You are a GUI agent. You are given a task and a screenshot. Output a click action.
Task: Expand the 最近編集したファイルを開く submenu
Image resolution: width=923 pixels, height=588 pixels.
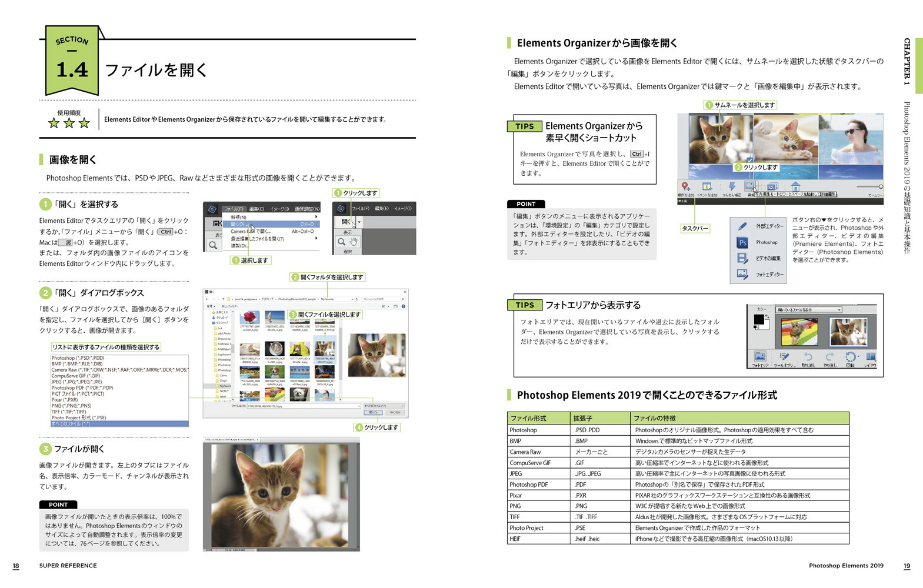[x=316, y=238]
